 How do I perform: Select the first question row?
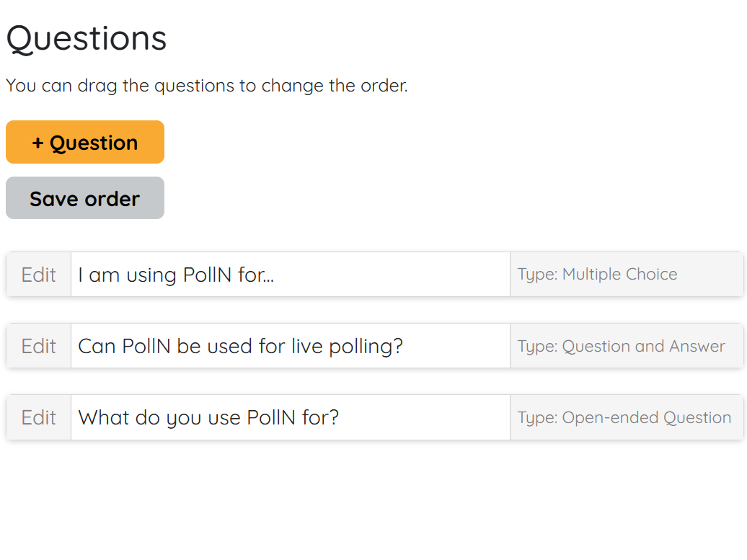[x=373, y=275]
